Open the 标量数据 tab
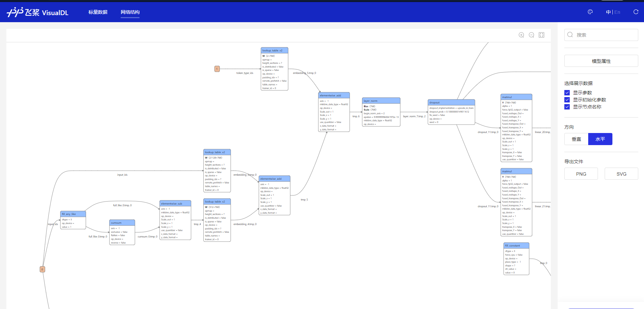Viewport: 644px width, 309px height. [x=98, y=12]
